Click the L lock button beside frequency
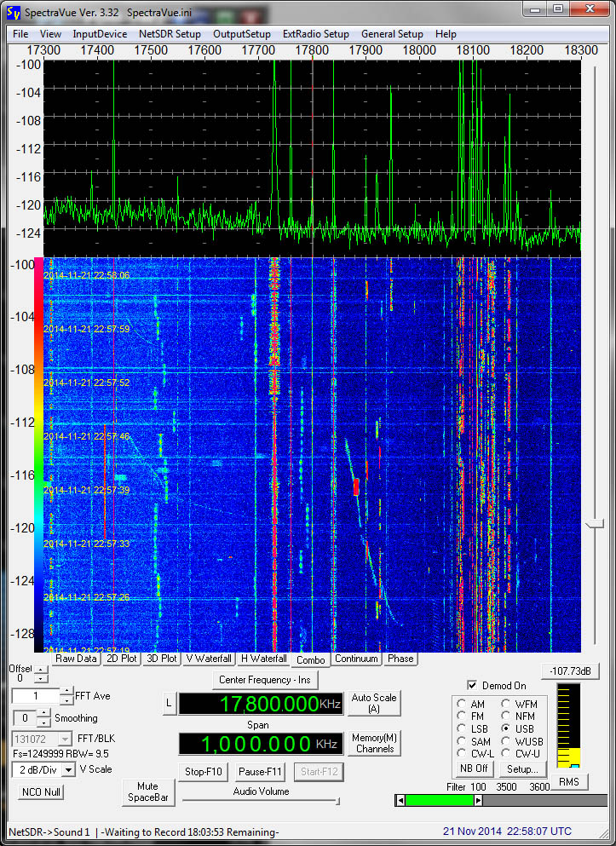The width and height of the screenshot is (616, 846). pyautogui.click(x=169, y=703)
